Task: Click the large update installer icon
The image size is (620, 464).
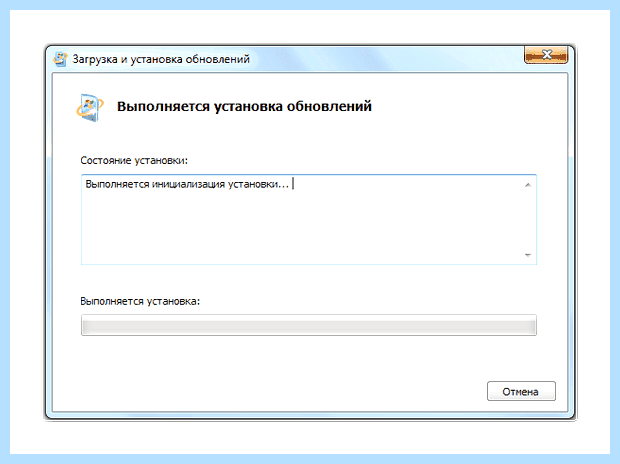Action: [x=90, y=108]
